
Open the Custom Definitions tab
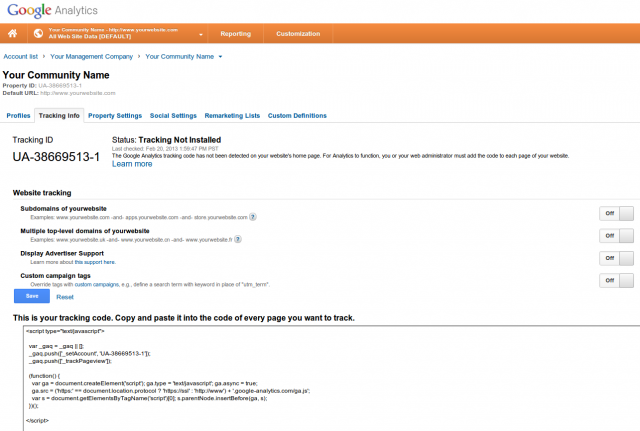(297, 116)
